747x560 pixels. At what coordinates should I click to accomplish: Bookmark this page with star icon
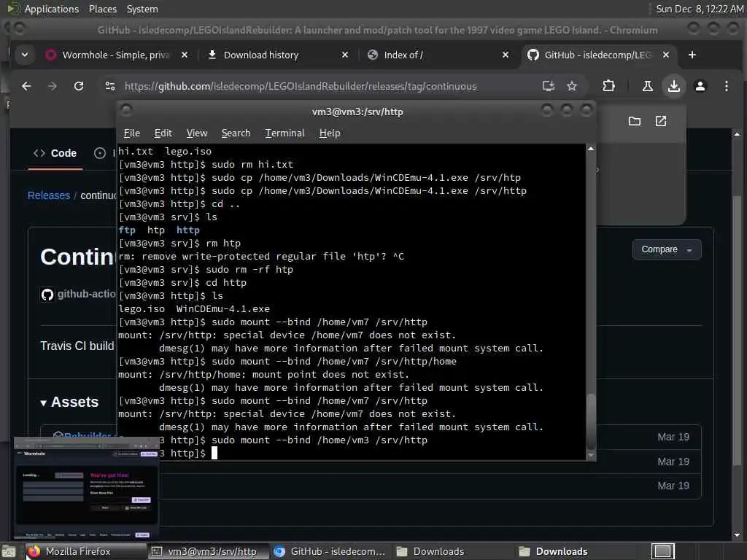(x=572, y=86)
